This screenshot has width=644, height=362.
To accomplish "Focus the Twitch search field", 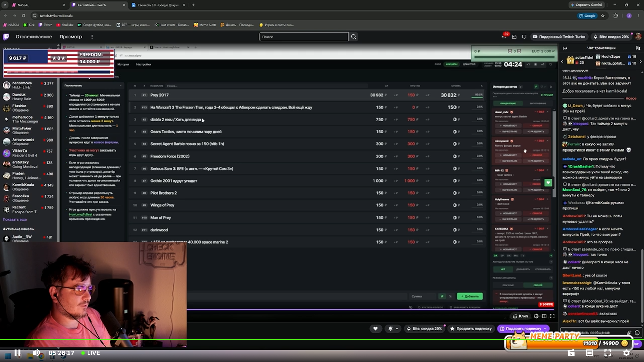I will 304,37.
